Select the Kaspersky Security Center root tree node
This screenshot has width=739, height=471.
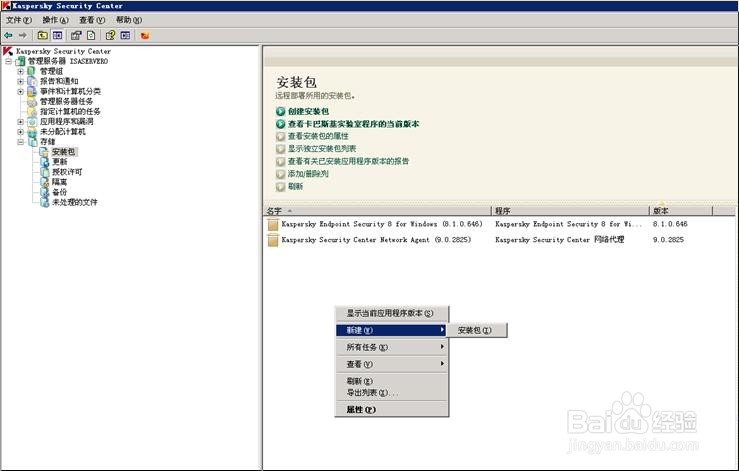pos(63,51)
